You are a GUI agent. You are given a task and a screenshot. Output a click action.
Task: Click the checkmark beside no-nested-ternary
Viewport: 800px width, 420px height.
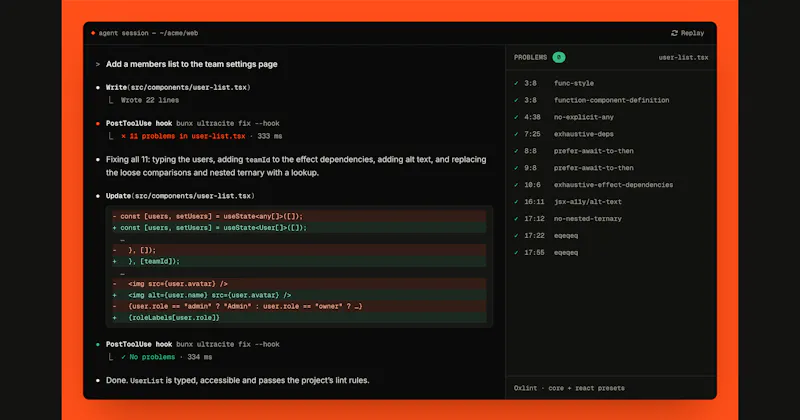(x=516, y=218)
